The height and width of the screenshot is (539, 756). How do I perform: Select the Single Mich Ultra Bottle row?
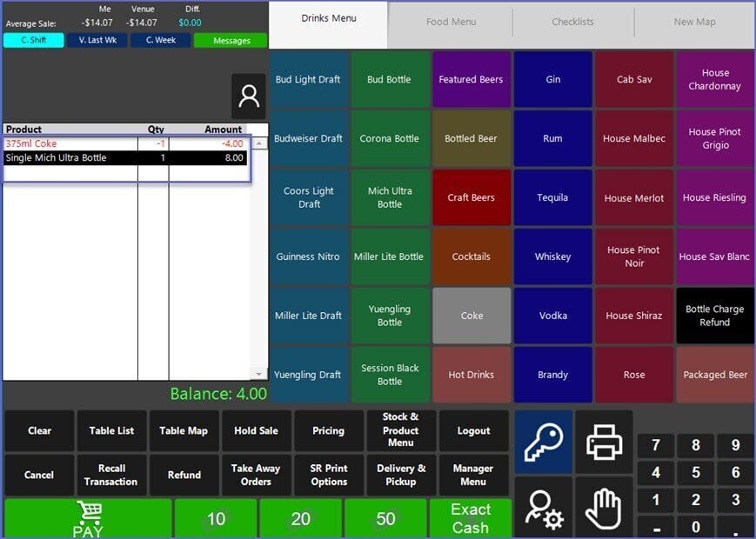[124, 158]
